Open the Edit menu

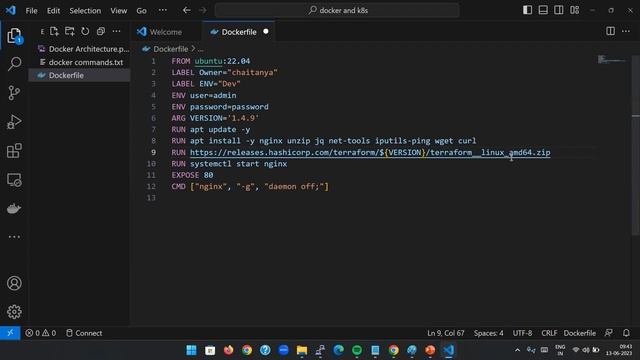click(53, 11)
